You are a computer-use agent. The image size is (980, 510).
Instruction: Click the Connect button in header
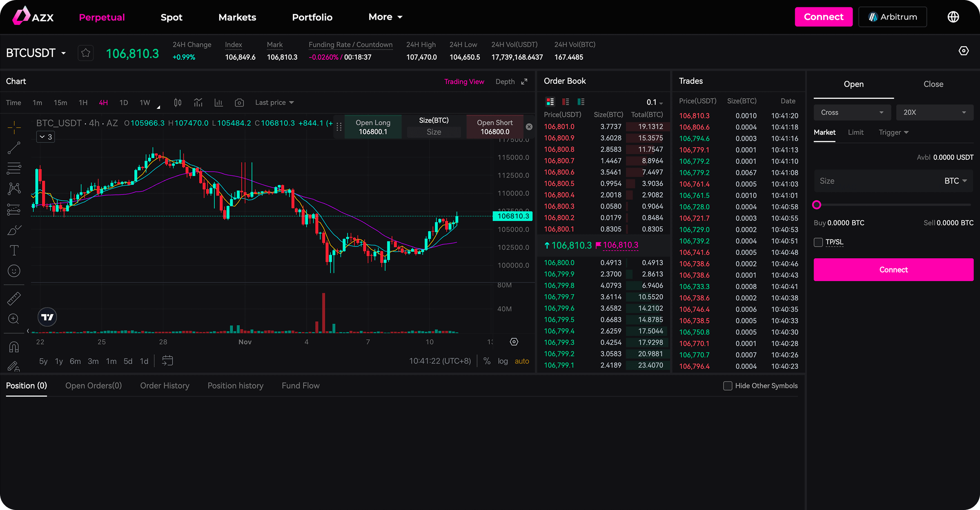pyautogui.click(x=823, y=17)
